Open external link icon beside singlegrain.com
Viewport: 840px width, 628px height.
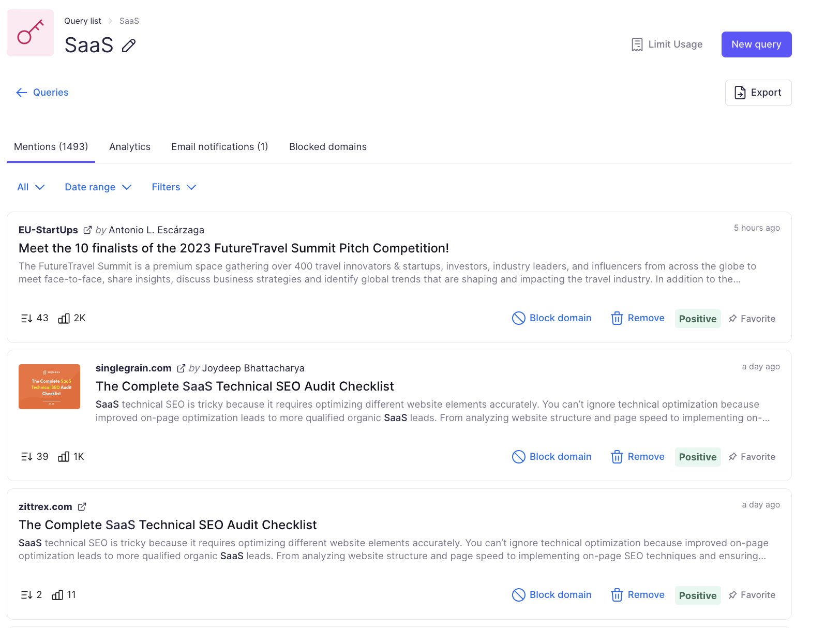[181, 368]
